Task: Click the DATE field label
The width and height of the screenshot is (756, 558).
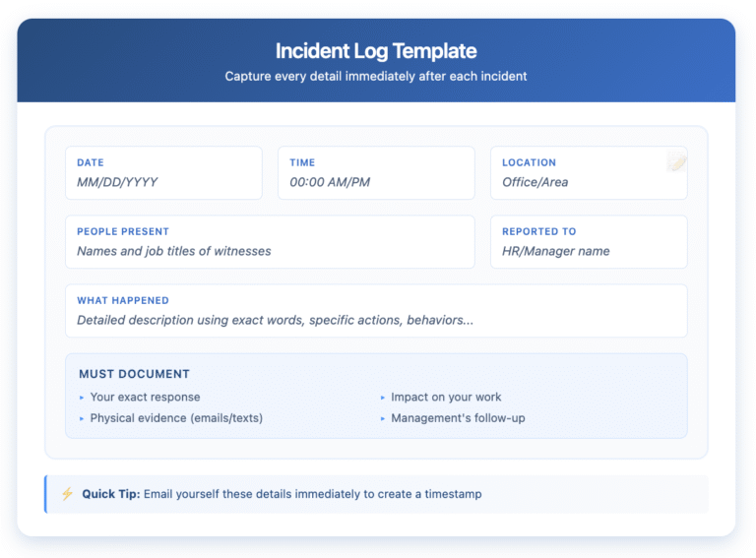Action: click(x=91, y=162)
